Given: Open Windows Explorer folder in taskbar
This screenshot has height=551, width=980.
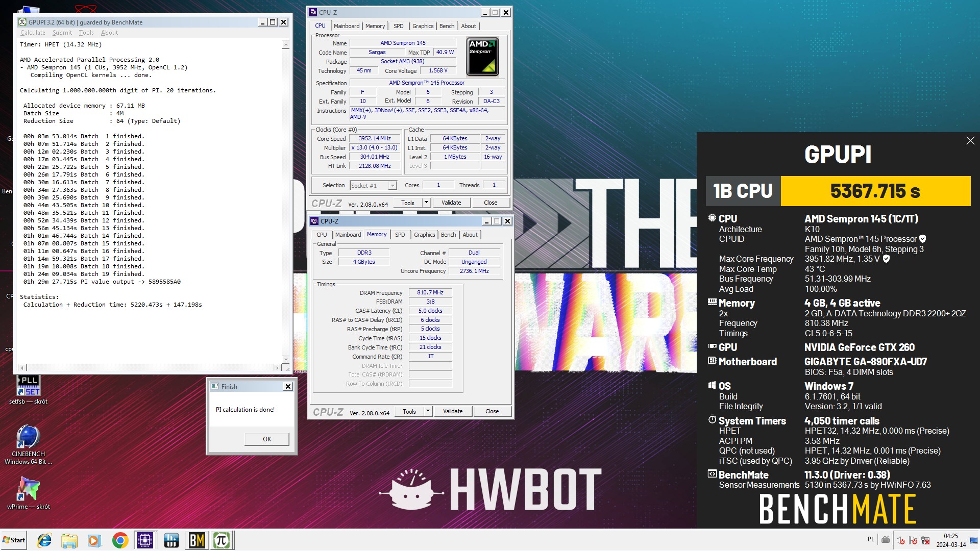Looking at the screenshot, I should click(x=69, y=540).
